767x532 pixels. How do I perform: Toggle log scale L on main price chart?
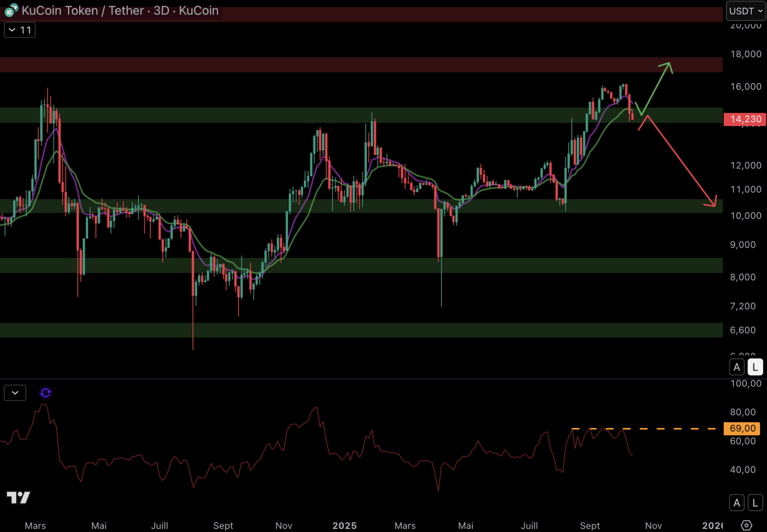point(755,367)
